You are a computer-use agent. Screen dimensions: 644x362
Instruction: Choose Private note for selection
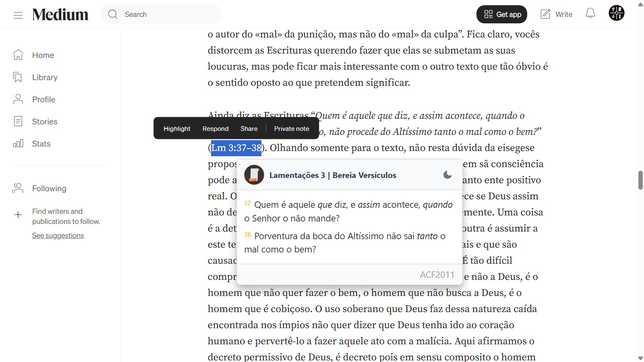point(292,128)
